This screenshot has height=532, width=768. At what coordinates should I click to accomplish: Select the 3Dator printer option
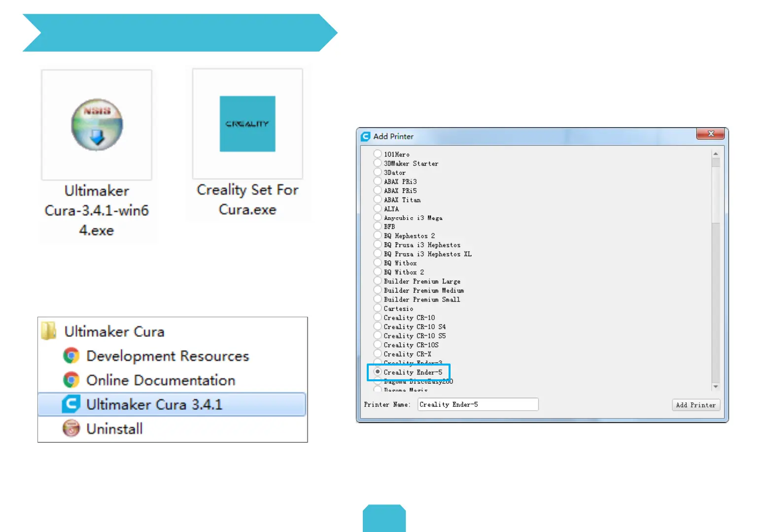point(378,172)
